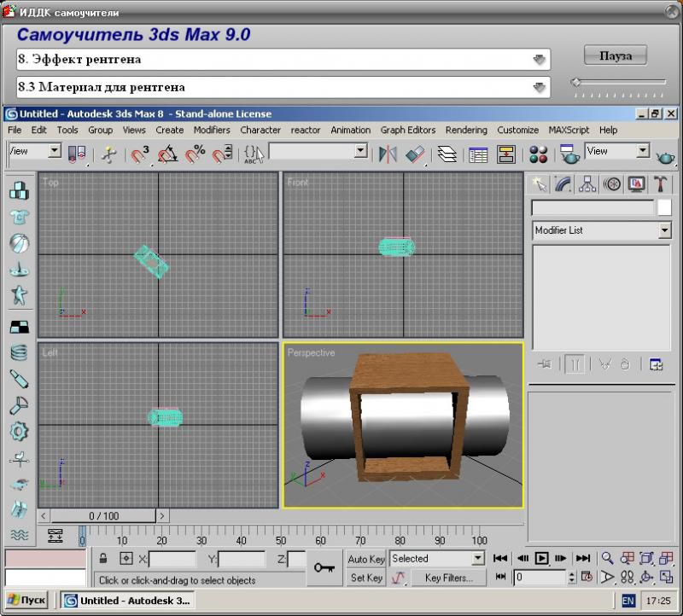This screenshot has width=683, height=616.
Task: Toggle the Angle Snap tool
Action: 167,154
